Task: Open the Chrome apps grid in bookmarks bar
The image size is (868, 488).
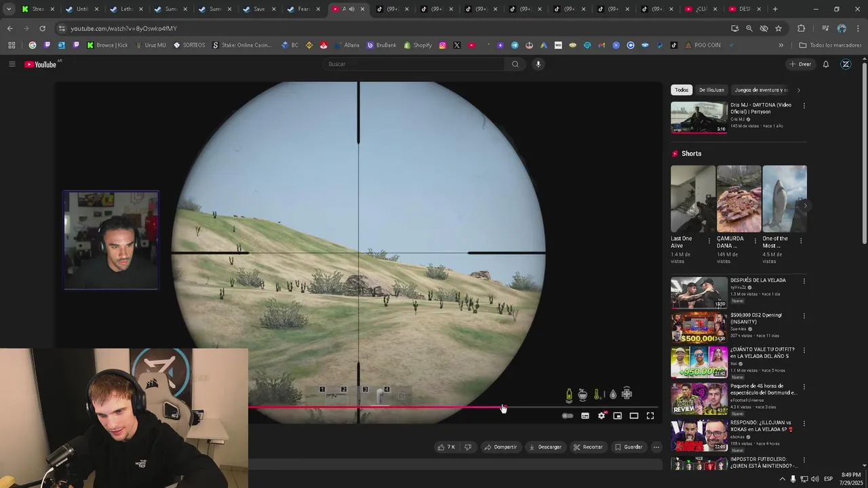Action: [12, 45]
